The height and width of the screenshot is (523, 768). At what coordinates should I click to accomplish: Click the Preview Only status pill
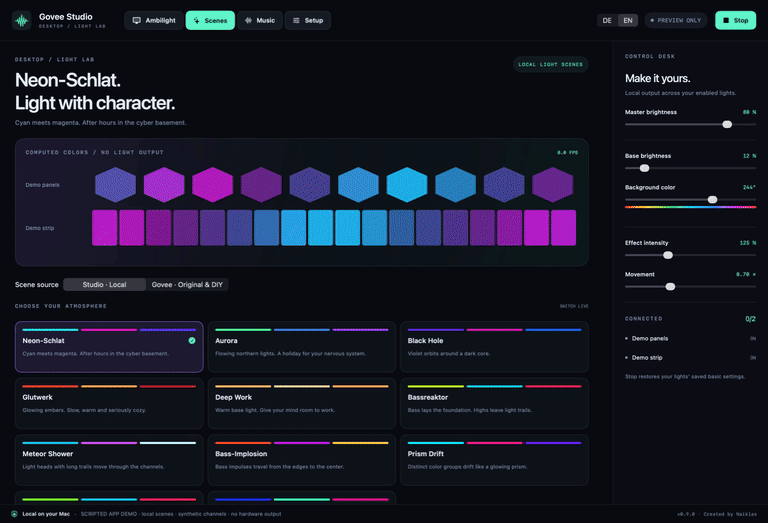pyautogui.click(x=675, y=21)
